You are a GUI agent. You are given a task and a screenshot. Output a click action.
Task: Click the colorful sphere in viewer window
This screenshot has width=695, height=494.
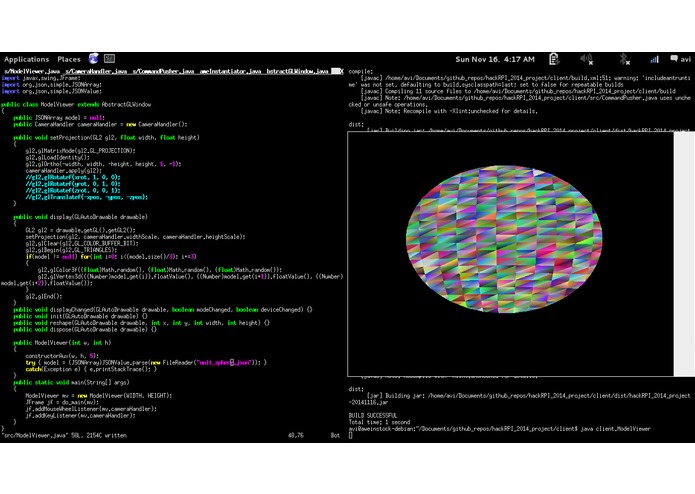click(x=504, y=239)
